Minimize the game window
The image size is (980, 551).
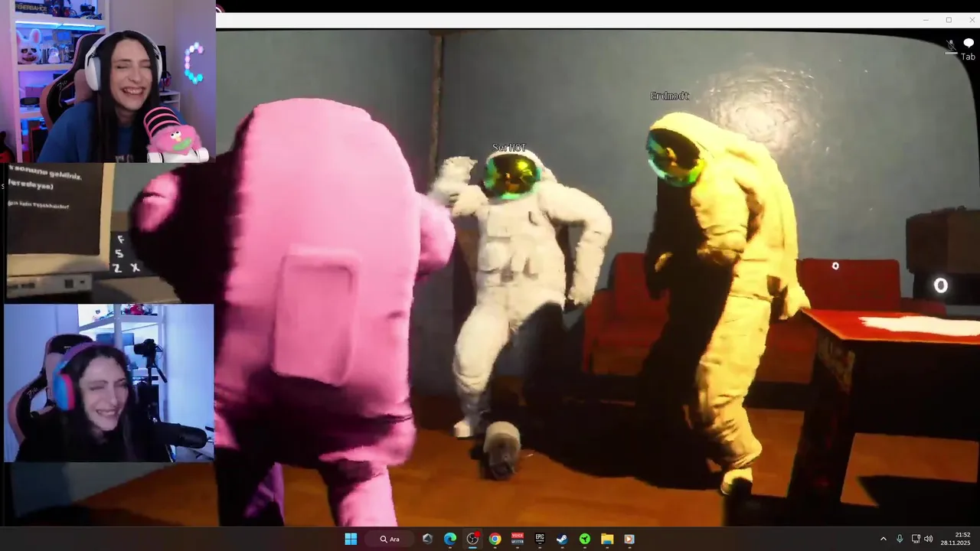926,20
